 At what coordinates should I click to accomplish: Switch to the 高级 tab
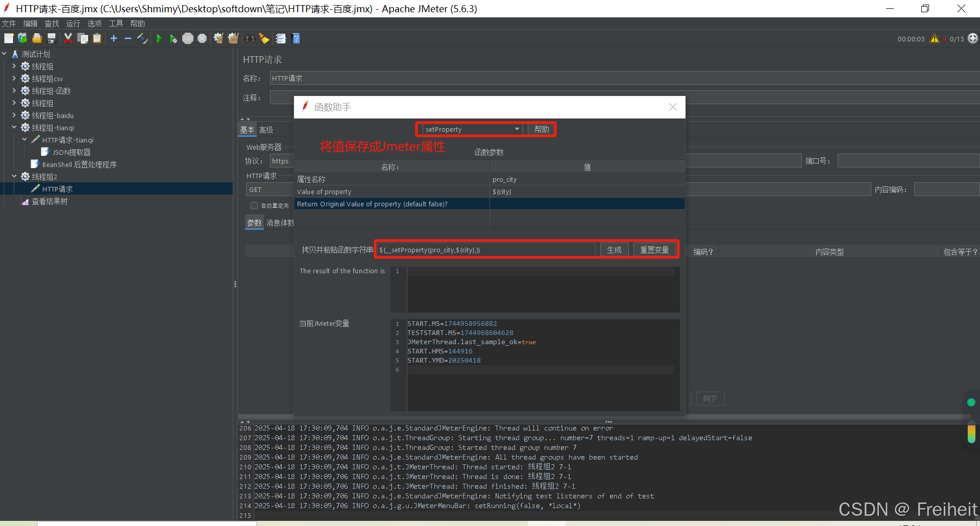click(x=266, y=130)
